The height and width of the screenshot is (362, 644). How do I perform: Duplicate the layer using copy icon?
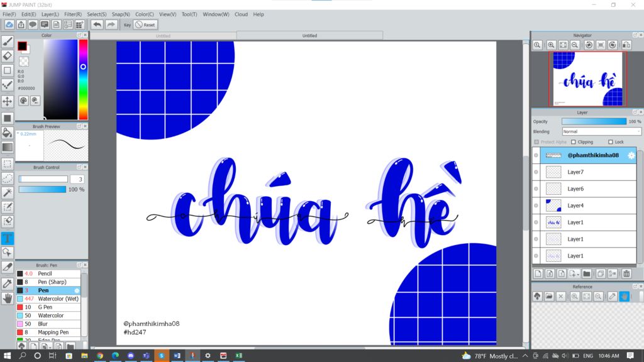[601, 274]
